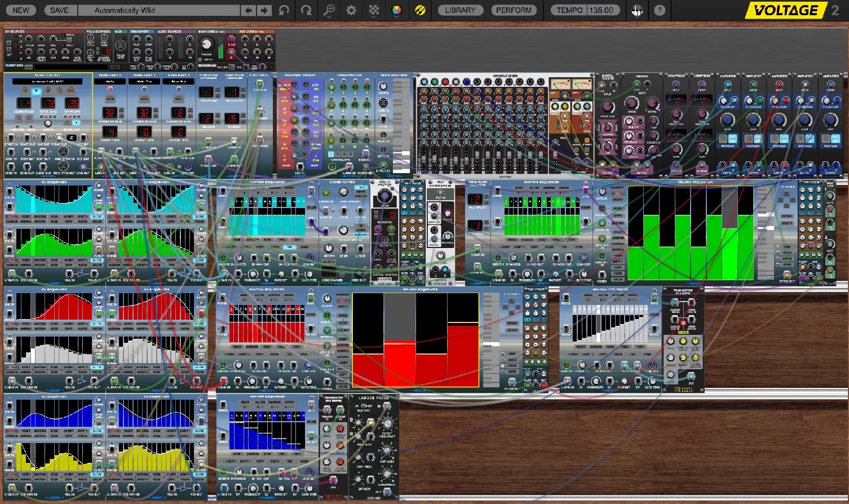
Task: Open the settings gear
Action: tap(351, 10)
